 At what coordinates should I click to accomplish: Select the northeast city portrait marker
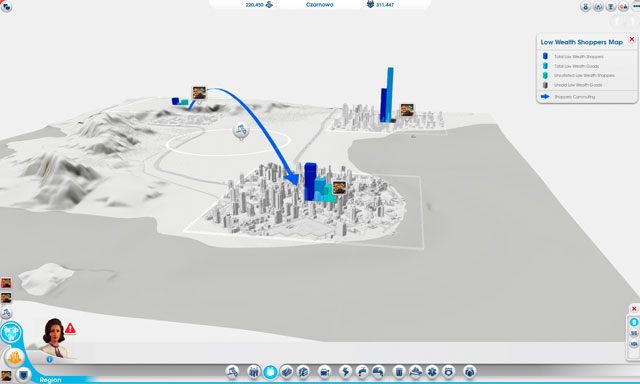[407, 109]
